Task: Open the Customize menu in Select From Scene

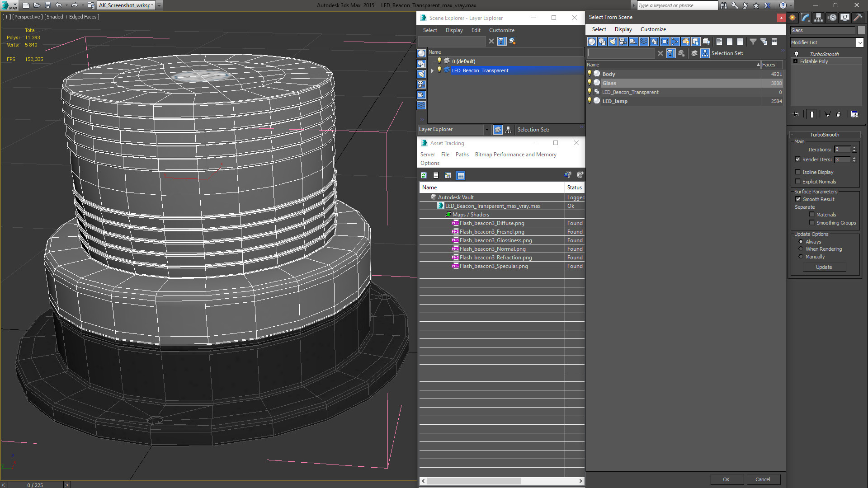Action: (653, 29)
